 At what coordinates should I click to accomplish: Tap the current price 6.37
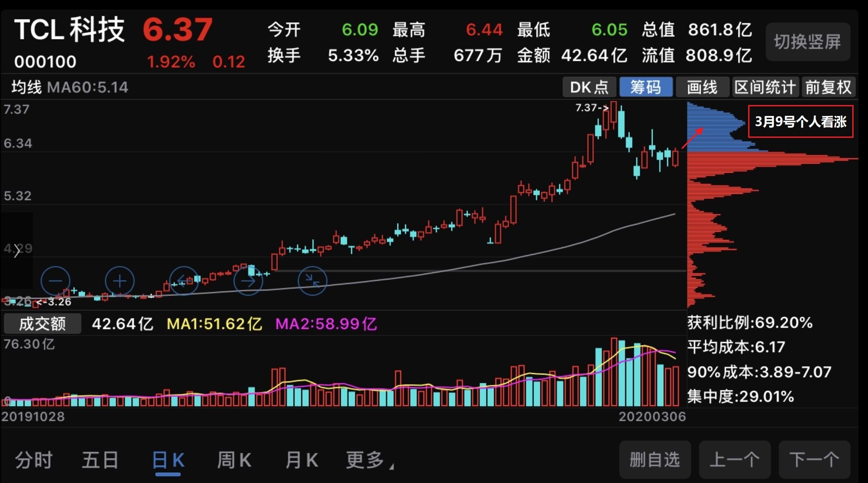click(178, 30)
